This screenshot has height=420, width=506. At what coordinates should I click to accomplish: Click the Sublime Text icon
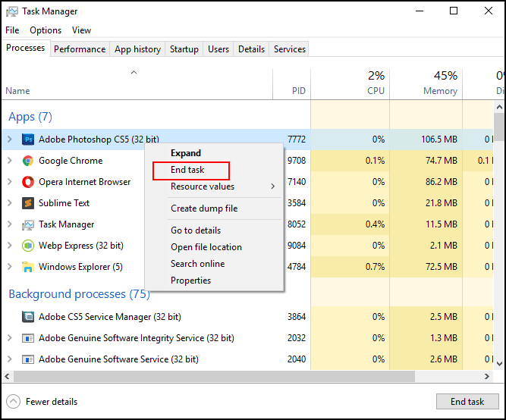(x=28, y=203)
